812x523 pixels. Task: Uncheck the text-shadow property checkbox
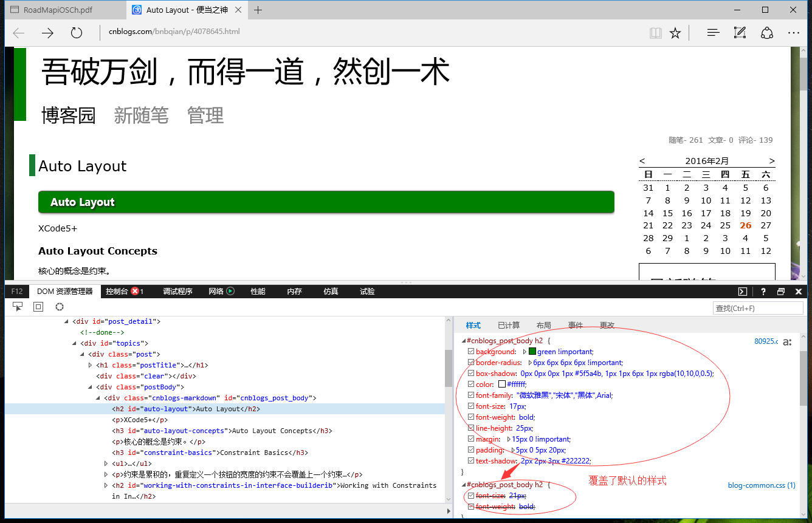[x=471, y=461]
